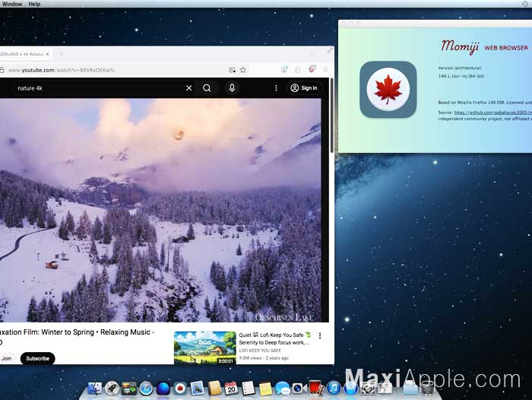
Task: Close the YouTube browser tab
Action: coord(47,54)
